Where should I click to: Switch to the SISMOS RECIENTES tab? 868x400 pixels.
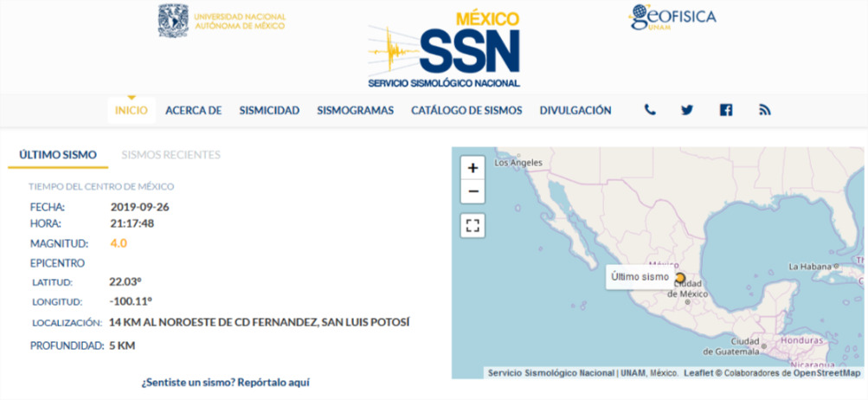171,155
